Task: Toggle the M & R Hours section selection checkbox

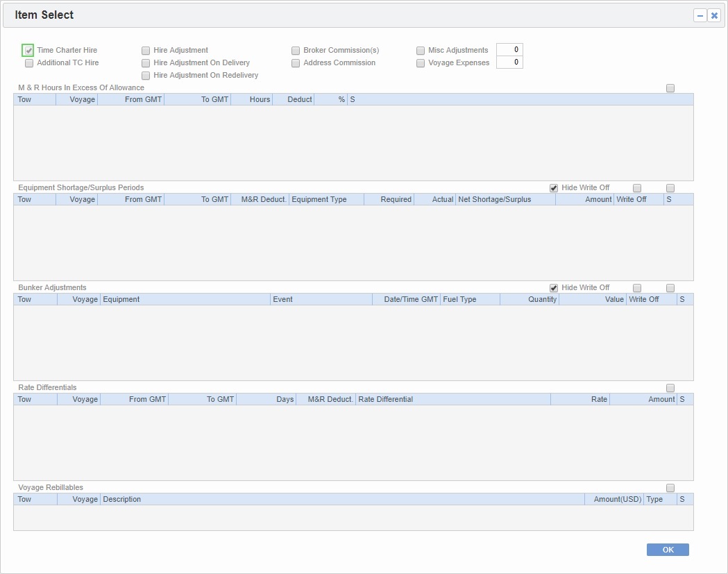Action: (x=670, y=87)
